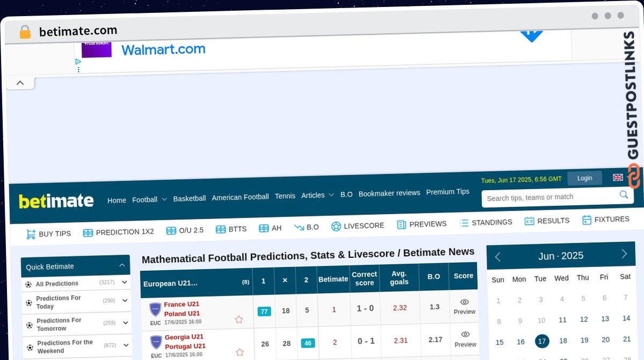Click the France U21 team link
Image resolution: width=644 pixels, height=360 pixels.
point(181,304)
